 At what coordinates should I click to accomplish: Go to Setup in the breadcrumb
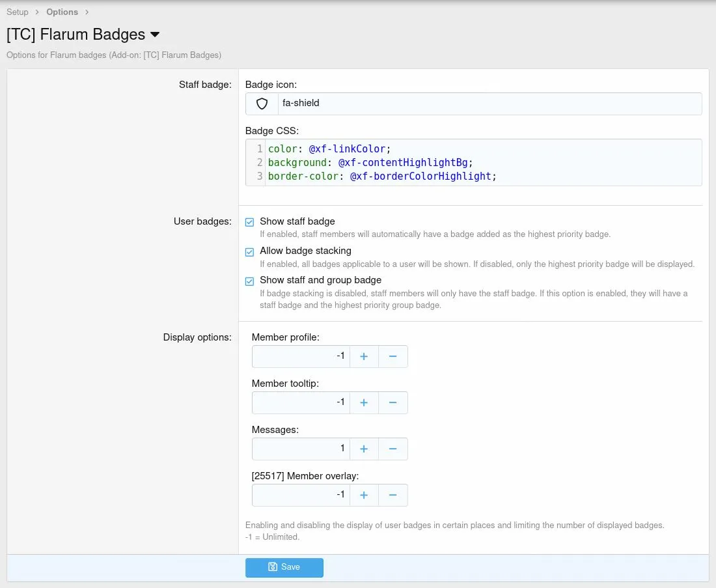tap(18, 12)
